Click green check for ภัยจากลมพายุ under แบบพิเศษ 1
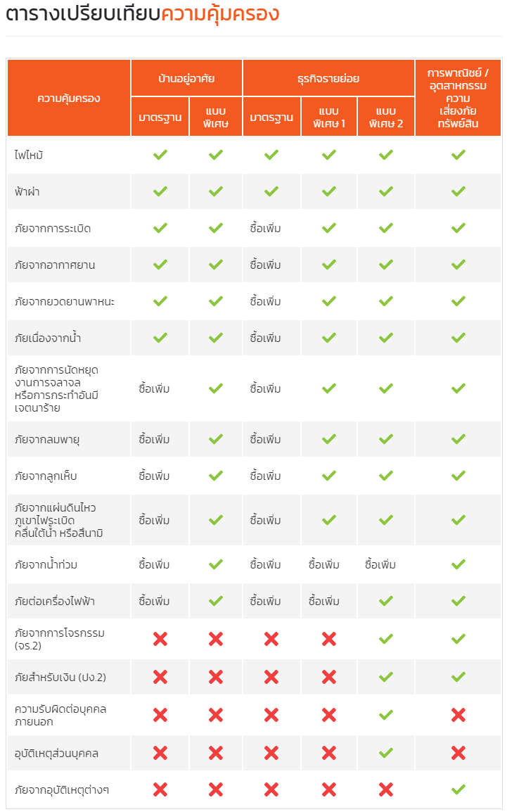Image resolution: width=507 pixels, height=812 pixels. tap(329, 438)
